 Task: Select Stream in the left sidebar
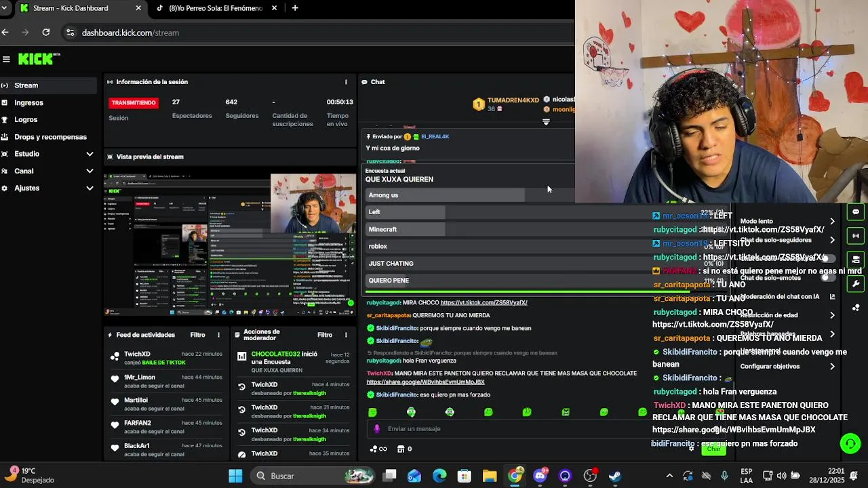click(48, 85)
